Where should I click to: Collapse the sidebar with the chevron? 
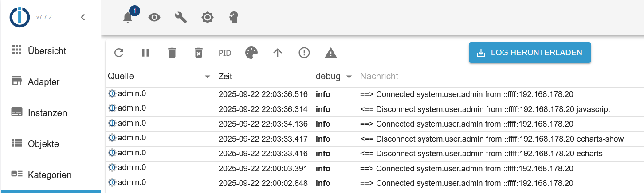coord(83,18)
